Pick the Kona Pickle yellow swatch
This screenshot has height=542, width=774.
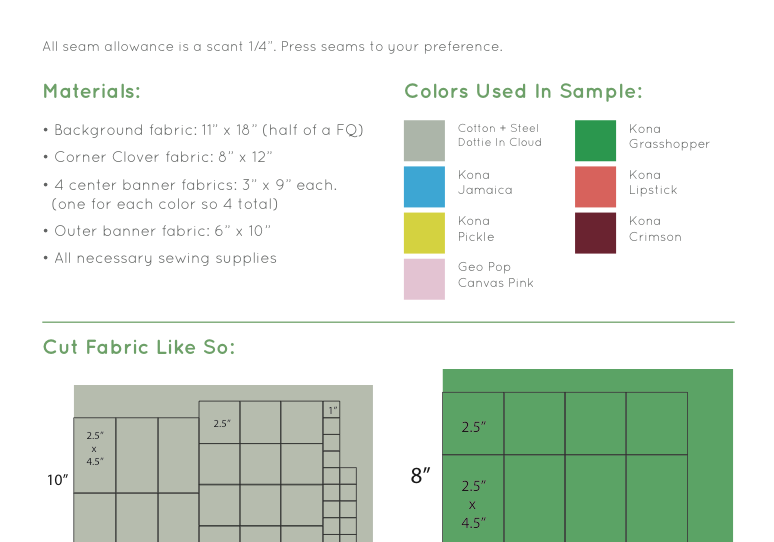(424, 233)
